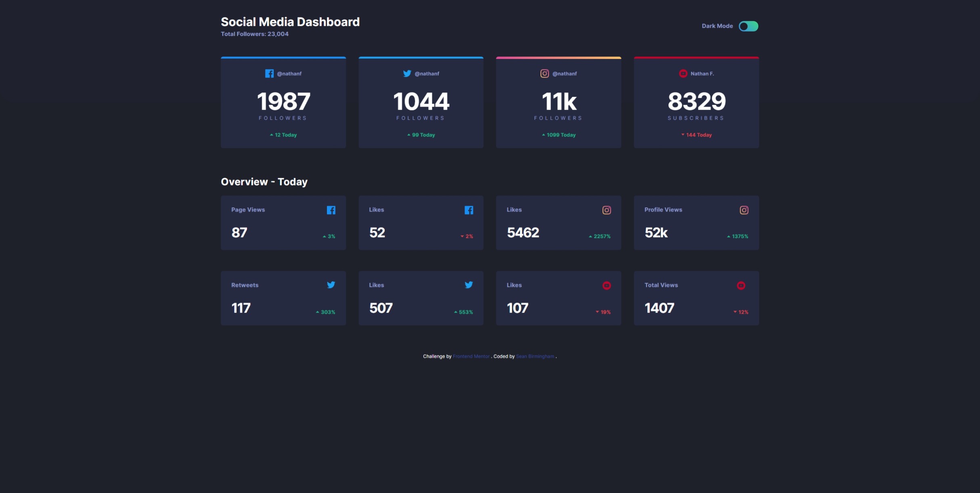Click Instagram icon on Likes 5462 card
Image resolution: width=980 pixels, height=493 pixels.
(x=606, y=210)
